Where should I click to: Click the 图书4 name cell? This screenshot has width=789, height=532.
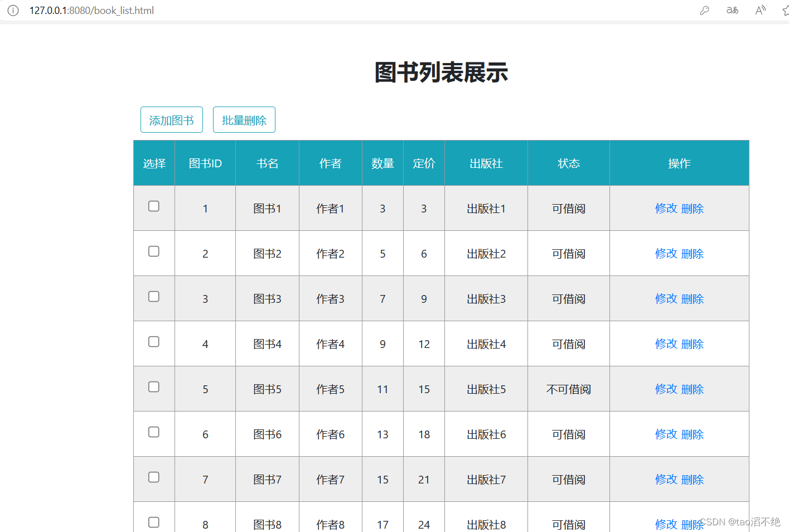point(268,344)
